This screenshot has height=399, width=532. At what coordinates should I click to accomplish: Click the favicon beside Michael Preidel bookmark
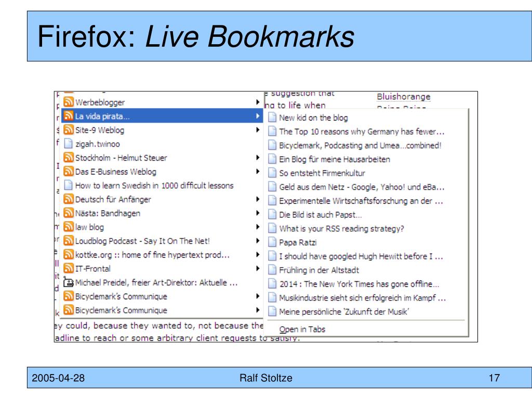69,282
